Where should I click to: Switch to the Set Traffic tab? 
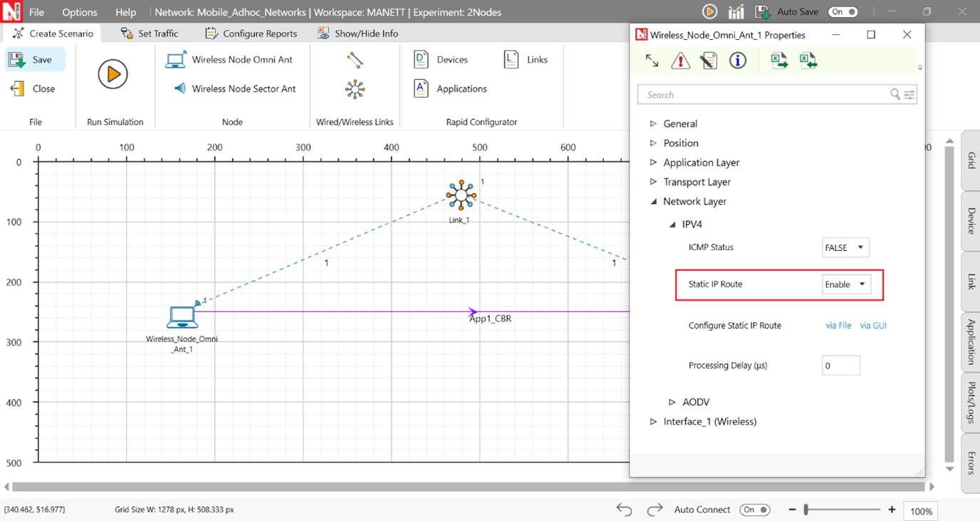pos(150,33)
